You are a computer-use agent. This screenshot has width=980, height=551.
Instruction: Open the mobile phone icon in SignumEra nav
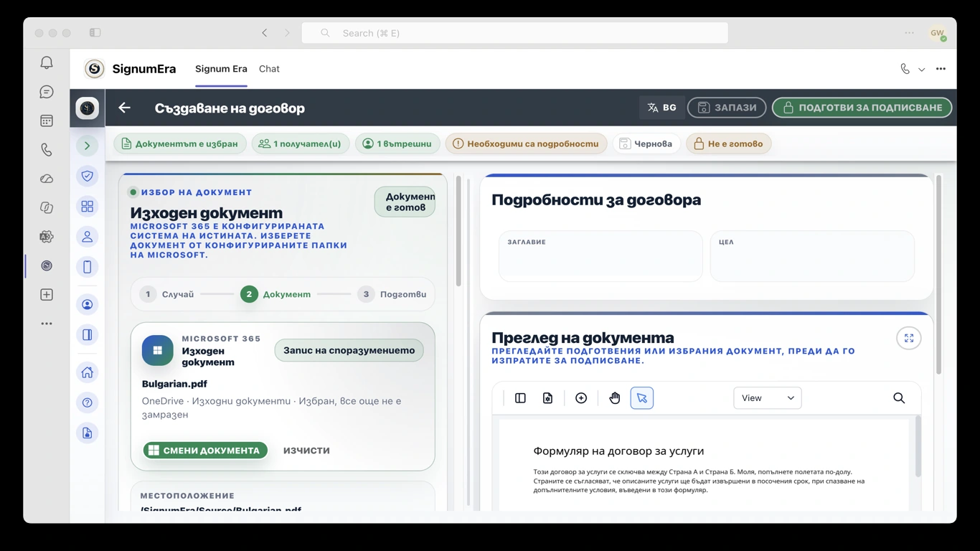click(88, 267)
